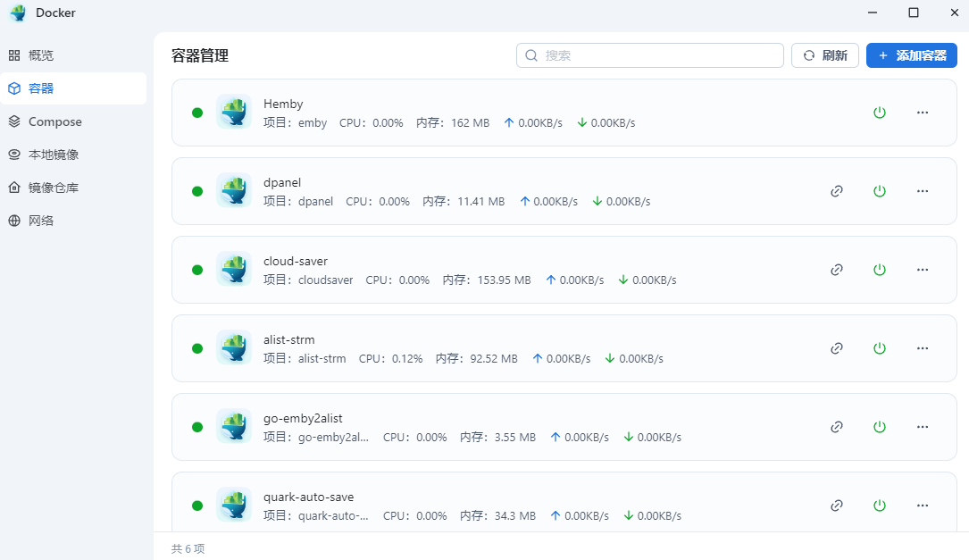Open the Compose section
The height and width of the screenshot is (560, 969).
coord(73,121)
